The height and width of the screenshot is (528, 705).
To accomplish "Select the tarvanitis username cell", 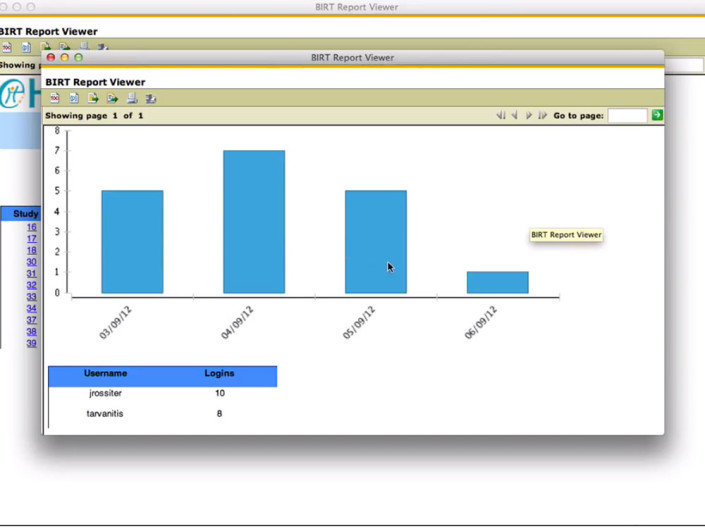I will pos(105,413).
